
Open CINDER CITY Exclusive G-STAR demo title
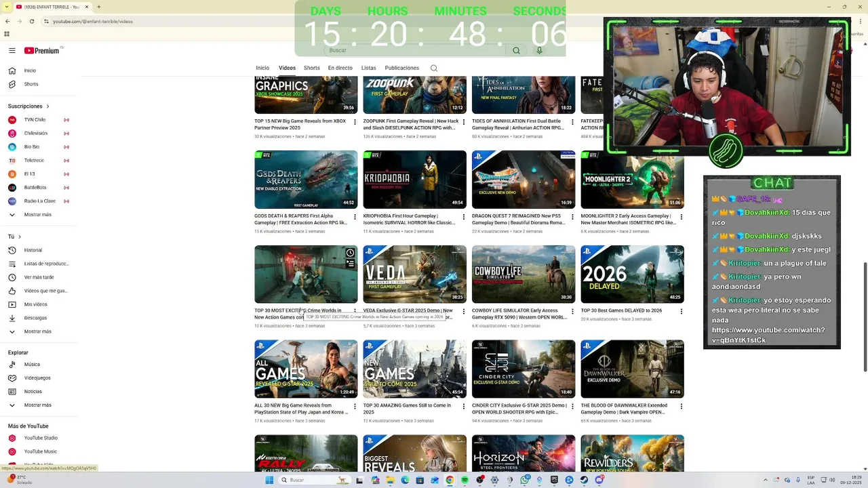tap(519, 409)
